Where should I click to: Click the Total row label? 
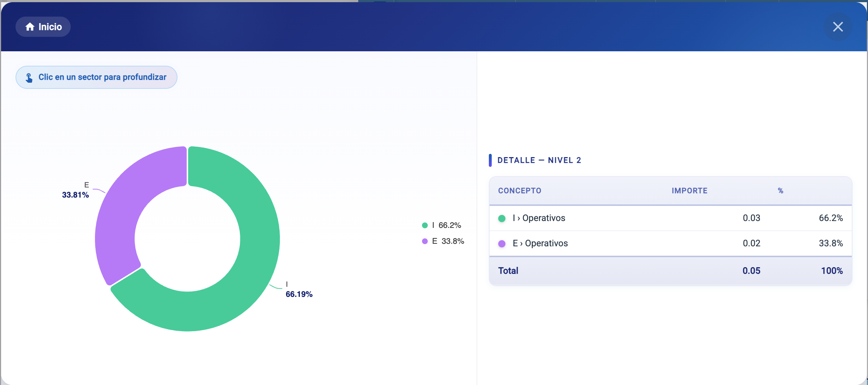508,271
